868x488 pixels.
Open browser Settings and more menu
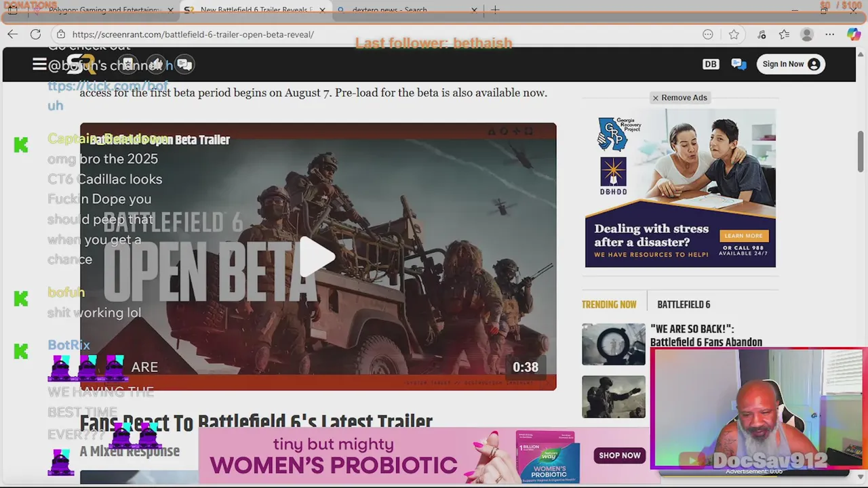click(x=830, y=35)
